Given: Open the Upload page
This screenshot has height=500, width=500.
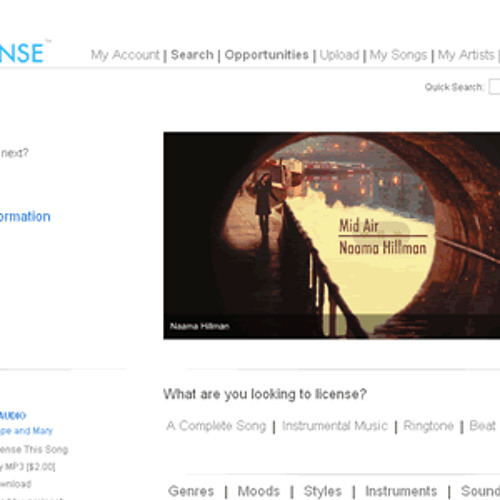Looking at the screenshot, I should (x=339, y=55).
